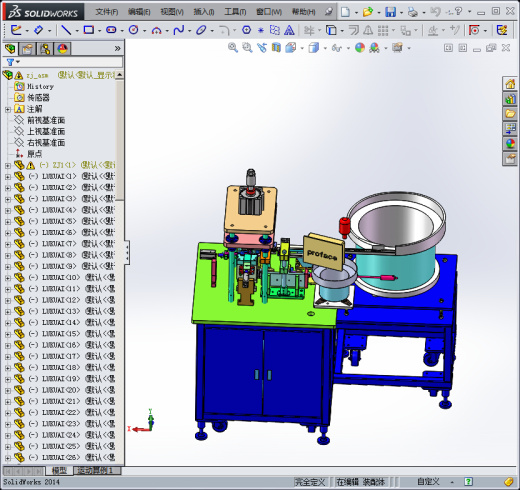Switch to the PropertyManager tab icon
This screenshot has height=490, width=520.
pos(28,49)
